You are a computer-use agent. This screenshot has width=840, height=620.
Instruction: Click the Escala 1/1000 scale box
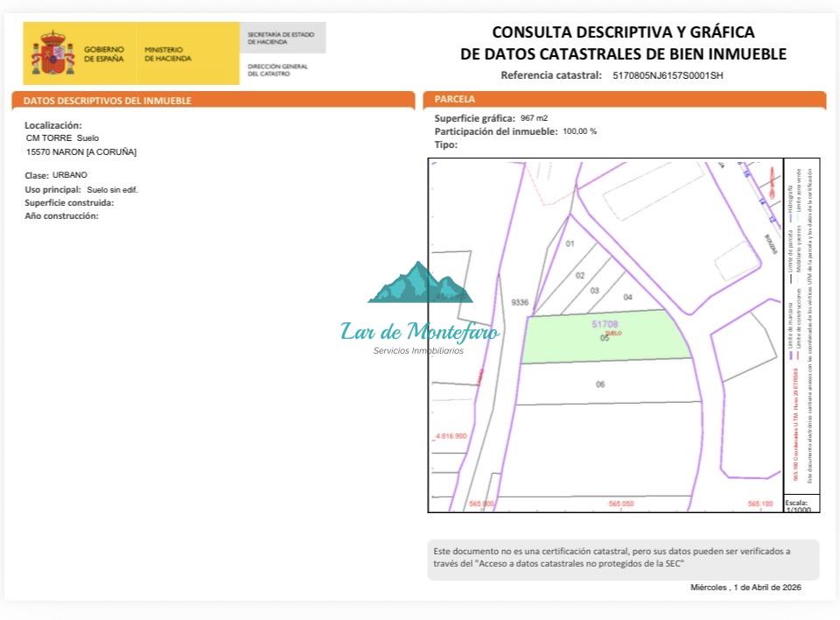pos(796,504)
